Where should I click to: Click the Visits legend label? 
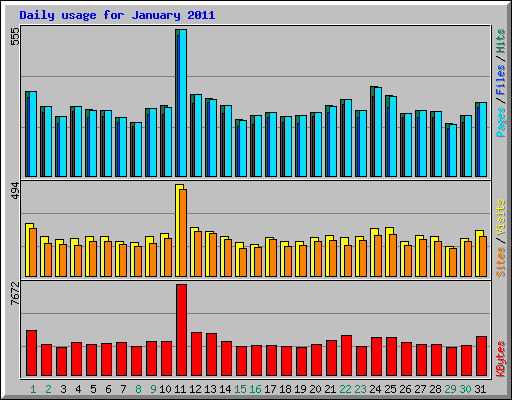(x=500, y=218)
